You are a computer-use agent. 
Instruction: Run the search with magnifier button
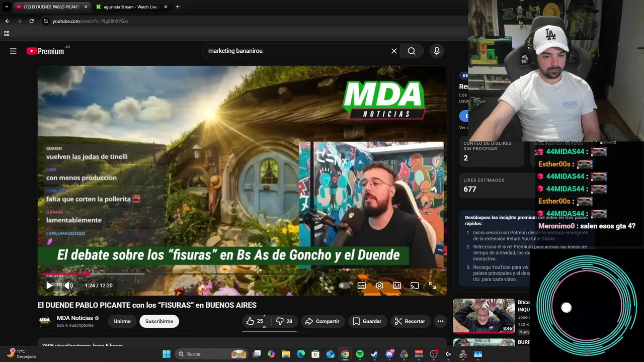click(x=412, y=51)
